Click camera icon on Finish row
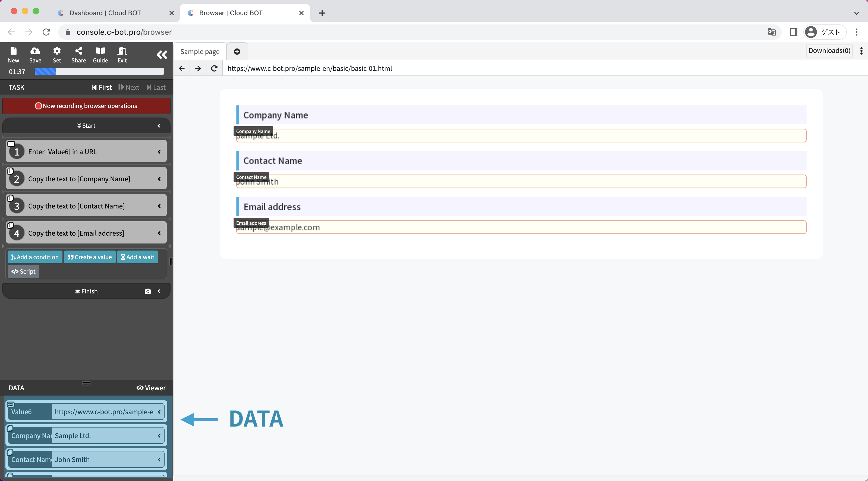Image resolution: width=868 pixels, height=481 pixels. click(x=147, y=291)
